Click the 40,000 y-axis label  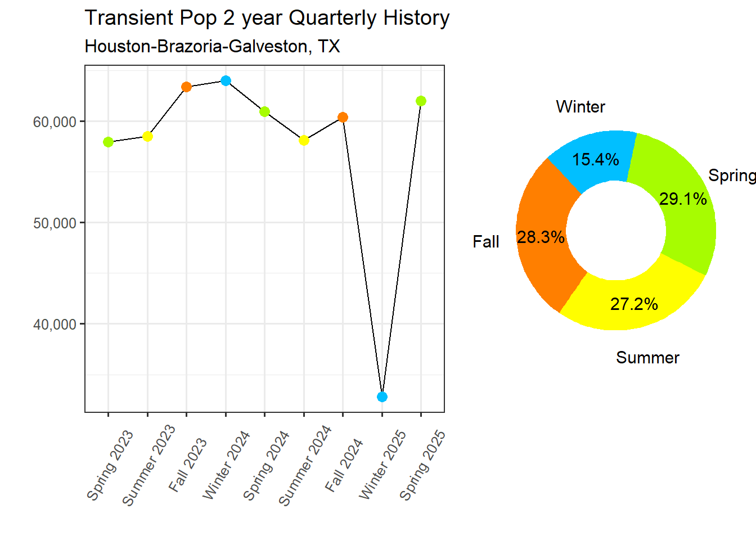[55, 324]
